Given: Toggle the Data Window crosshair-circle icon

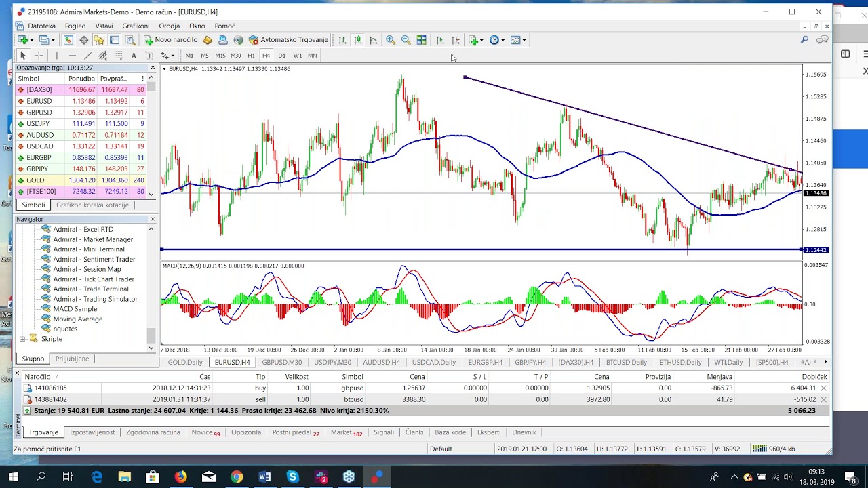Looking at the screenshot, I should (84, 40).
